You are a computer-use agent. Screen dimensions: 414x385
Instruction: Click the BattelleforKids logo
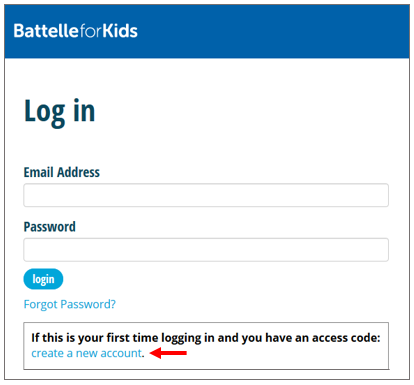coord(75,31)
